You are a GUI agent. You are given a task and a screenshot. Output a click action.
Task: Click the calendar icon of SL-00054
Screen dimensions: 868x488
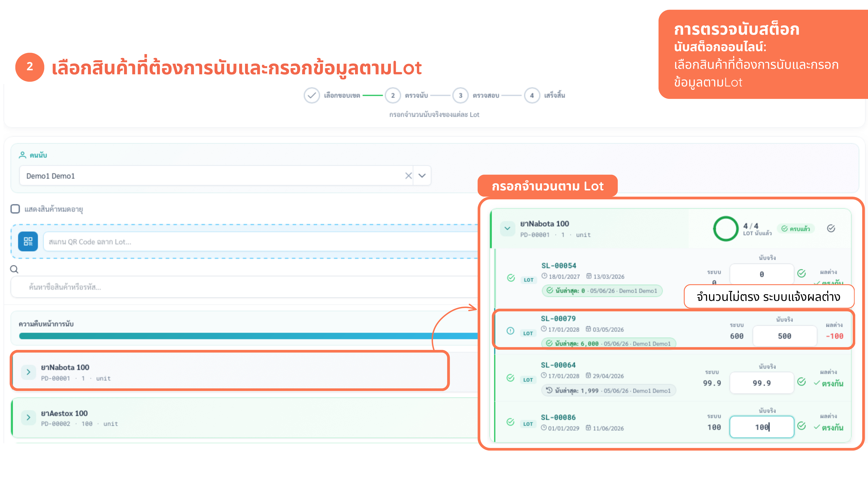pos(589,276)
